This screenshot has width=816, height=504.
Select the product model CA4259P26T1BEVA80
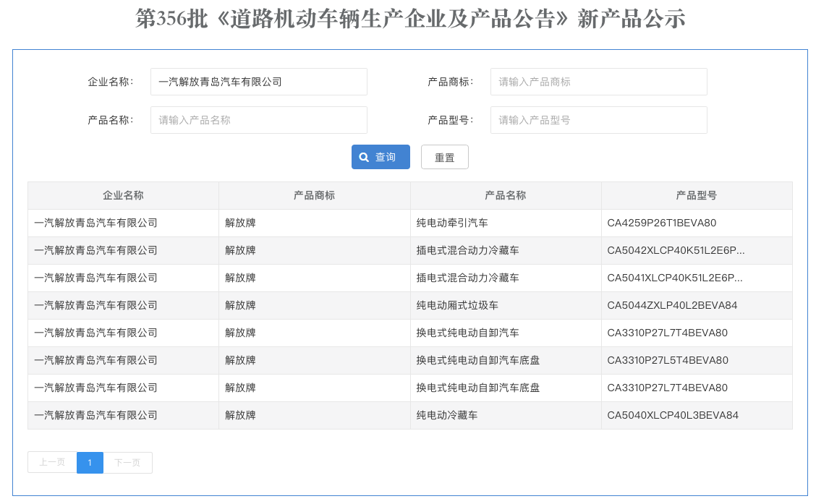coord(661,223)
